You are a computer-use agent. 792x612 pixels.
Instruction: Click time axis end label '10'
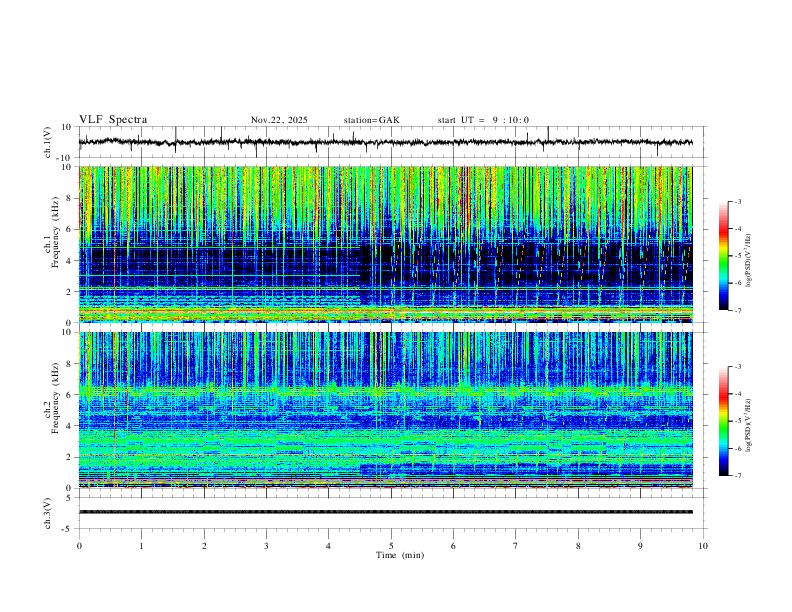[703, 546]
